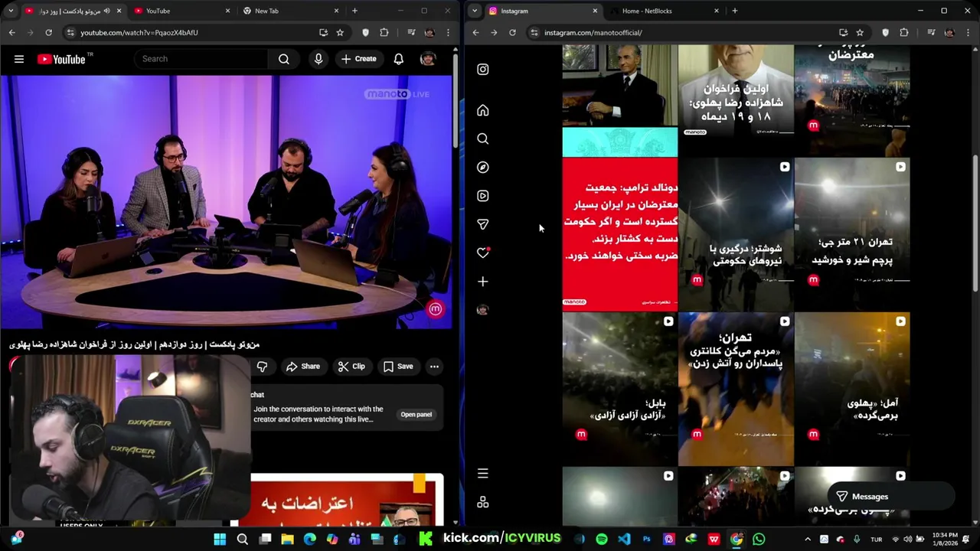The height and width of the screenshot is (551, 980).
Task: Open WhatsApp from the taskbar
Action: [759, 540]
